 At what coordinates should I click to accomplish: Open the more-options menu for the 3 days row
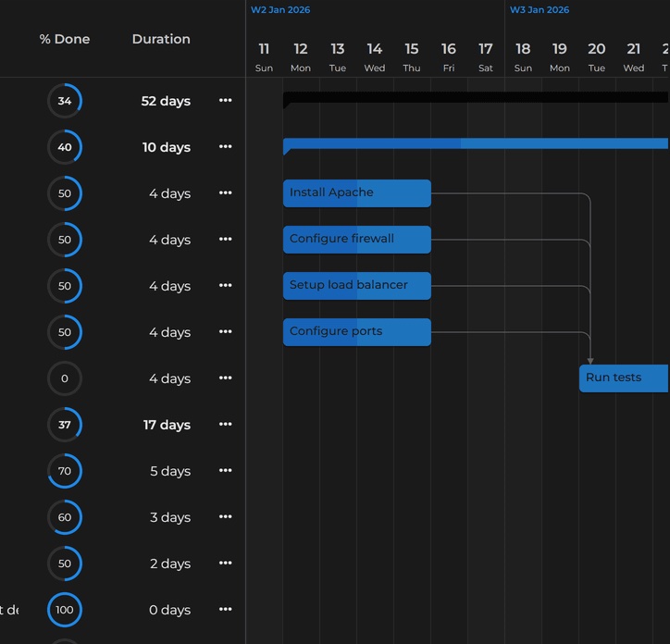coord(225,516)
